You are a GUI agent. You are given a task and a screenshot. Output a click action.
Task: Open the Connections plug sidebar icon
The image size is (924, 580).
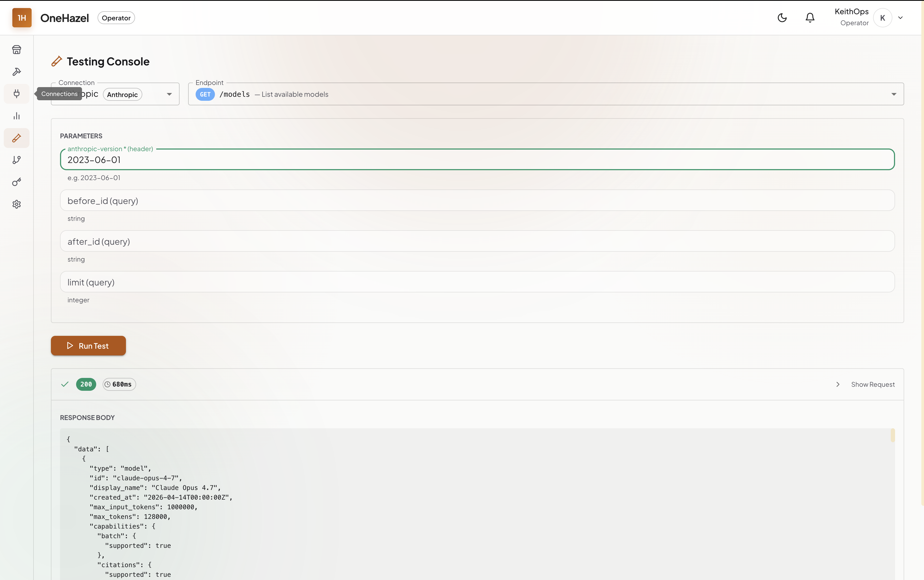pos(17,94)
